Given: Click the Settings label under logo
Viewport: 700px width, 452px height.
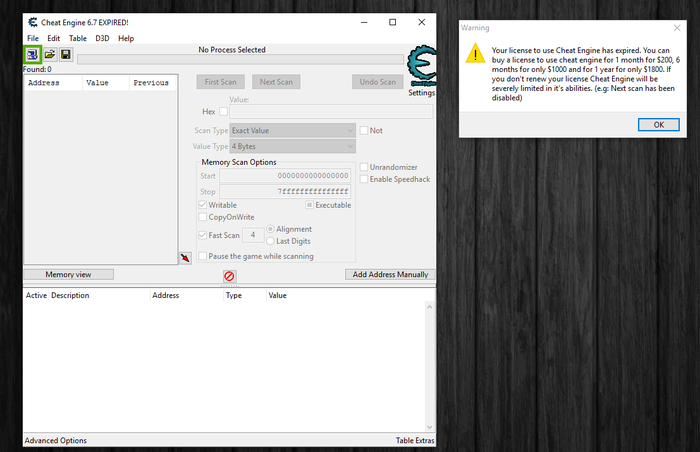Looking at the screenshot, I should pyautogui.click(x=421, y=92).
